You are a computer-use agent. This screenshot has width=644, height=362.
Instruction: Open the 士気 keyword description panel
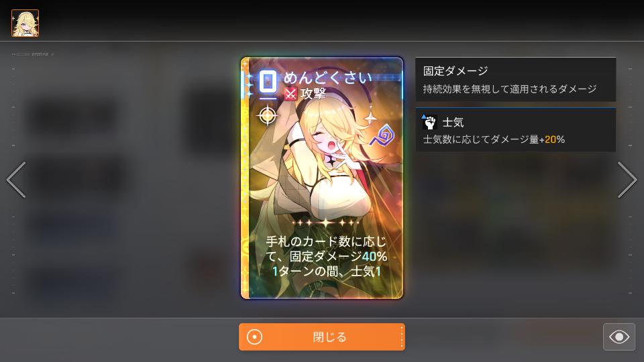click(515, 130)
